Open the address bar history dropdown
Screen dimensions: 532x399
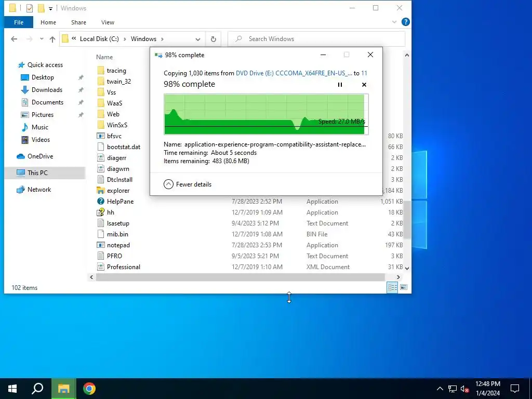tap(198, 39)
